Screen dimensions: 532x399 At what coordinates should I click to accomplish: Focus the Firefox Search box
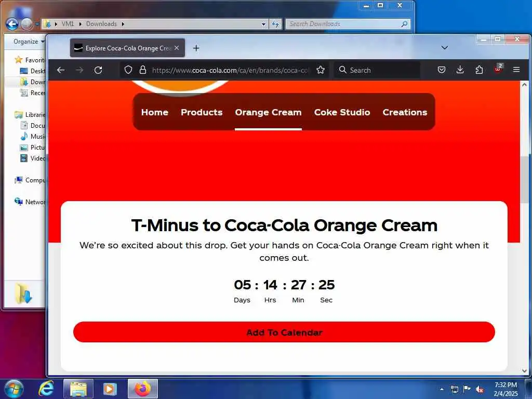pyautogui.click(x=377, y=70)
